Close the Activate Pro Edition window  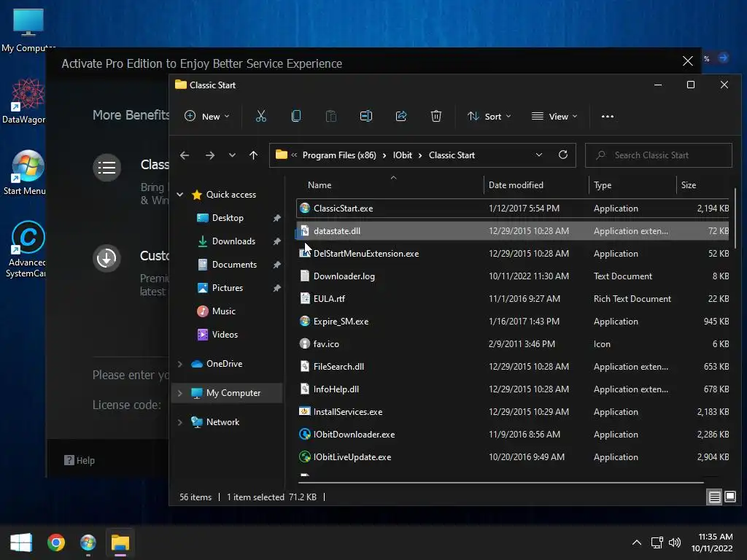[687, 61]
